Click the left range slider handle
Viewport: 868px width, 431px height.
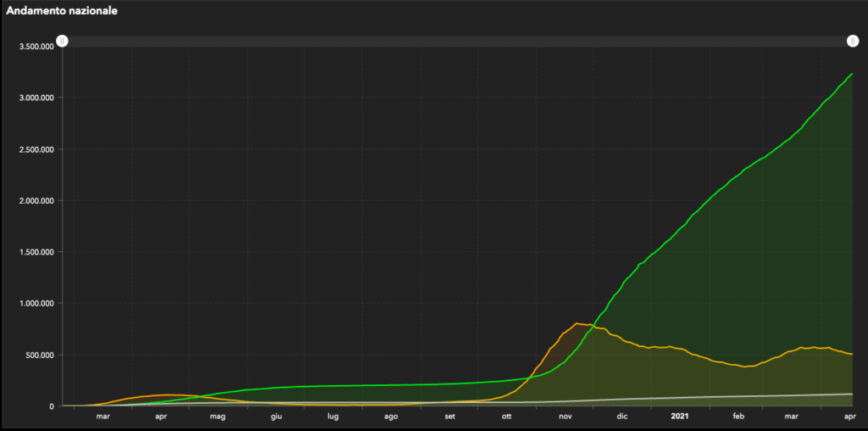[x=62, y=42]
